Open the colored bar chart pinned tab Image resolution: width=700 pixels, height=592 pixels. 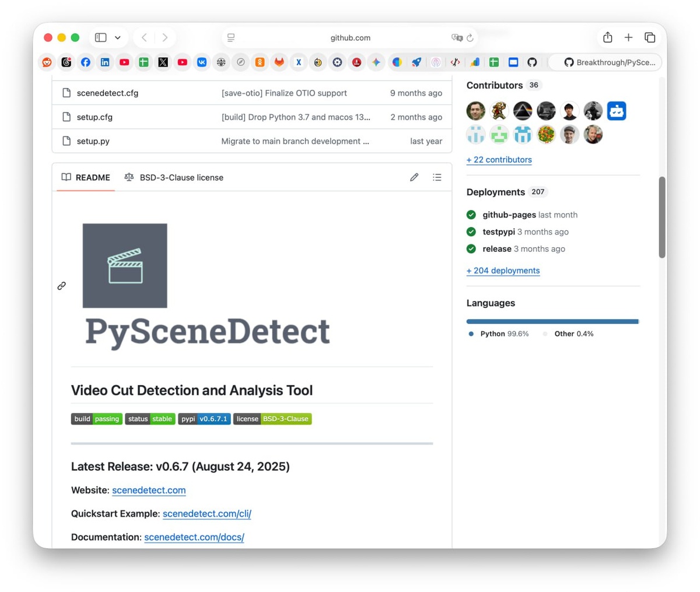tap(475, 62)
